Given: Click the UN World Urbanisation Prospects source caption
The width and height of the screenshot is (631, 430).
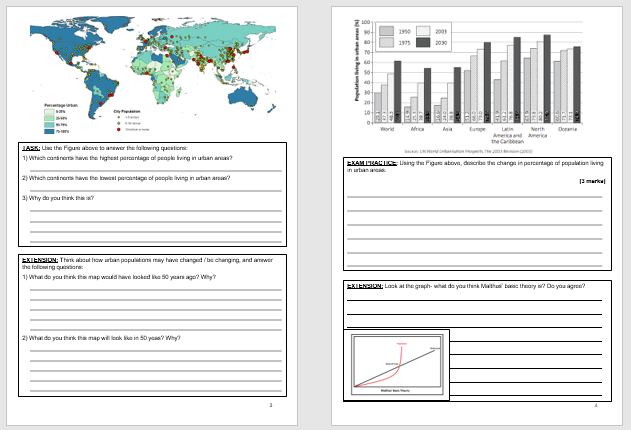Looking at the screenshot, I should (x=468, y=151).
